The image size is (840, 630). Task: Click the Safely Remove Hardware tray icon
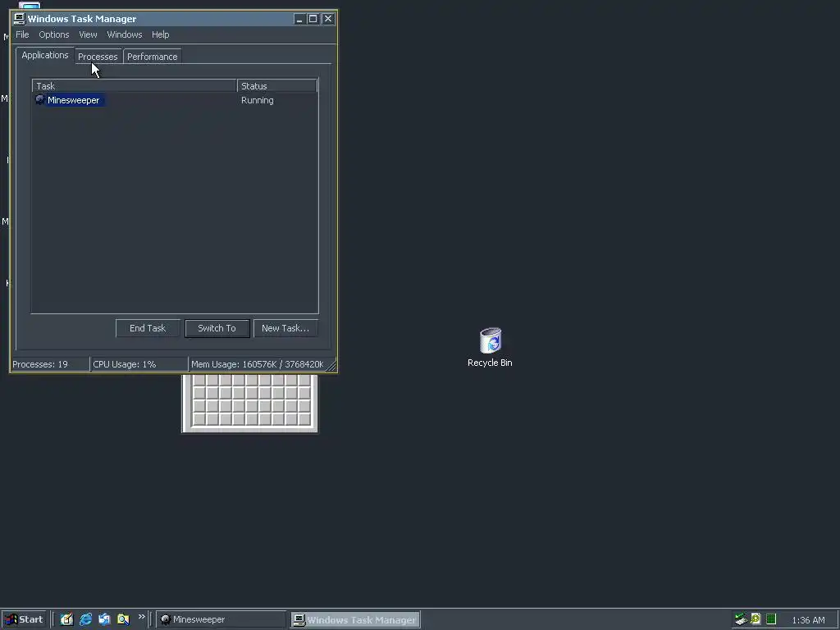click(x=741, y=619)
